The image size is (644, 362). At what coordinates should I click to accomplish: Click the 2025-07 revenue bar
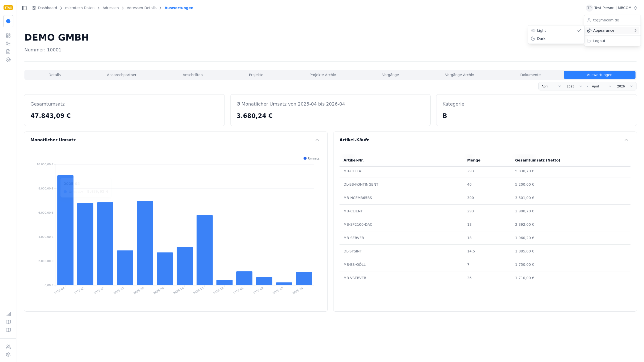tap(125, 268)
